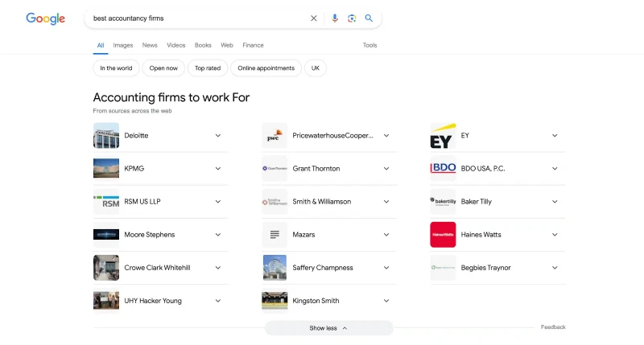Click the blue magnifier search icon
The height and width of the screenshot is (345, 644).
coord(369,18)
